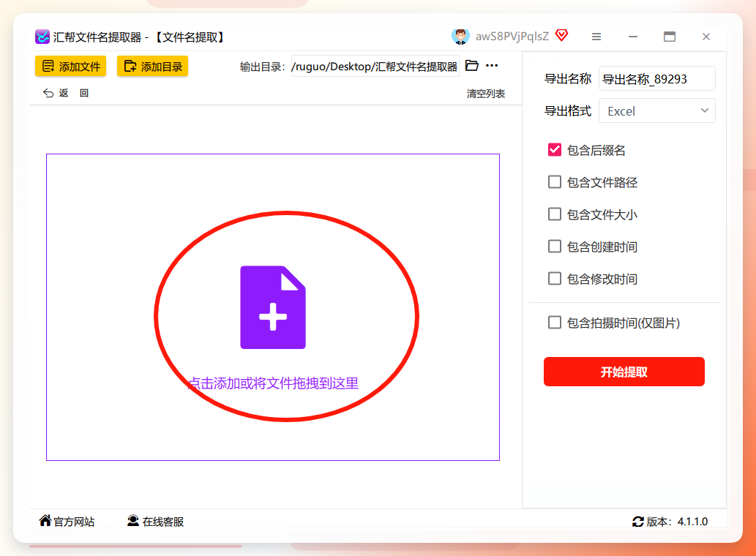Open the hamburger menu icon
Image resolution: width=756 pixels, height=556 pixels.
tap(596, 37)
